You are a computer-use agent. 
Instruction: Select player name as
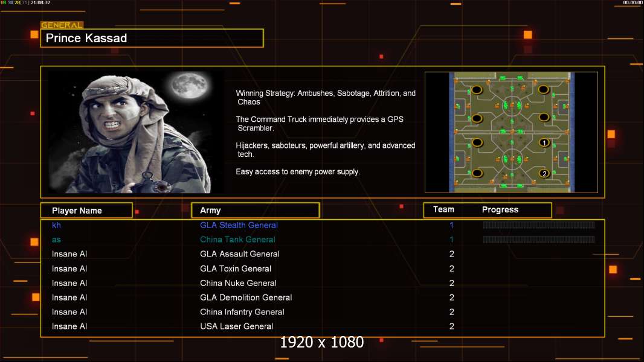(56, 240)
